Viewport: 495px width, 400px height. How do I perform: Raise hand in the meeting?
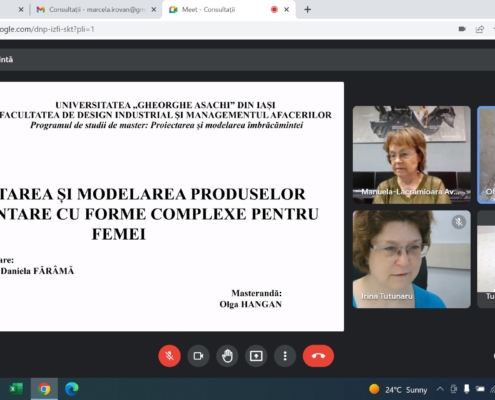(x=227, y=356)
